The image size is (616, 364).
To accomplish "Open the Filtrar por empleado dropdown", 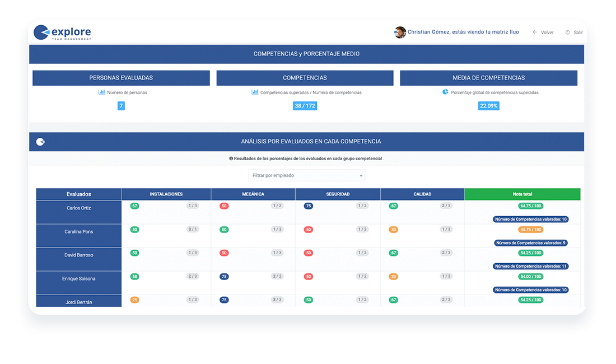I will click(x=306, y=175).
